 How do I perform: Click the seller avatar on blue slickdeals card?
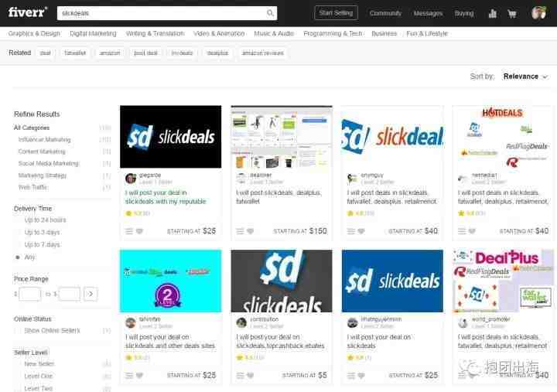353,322
